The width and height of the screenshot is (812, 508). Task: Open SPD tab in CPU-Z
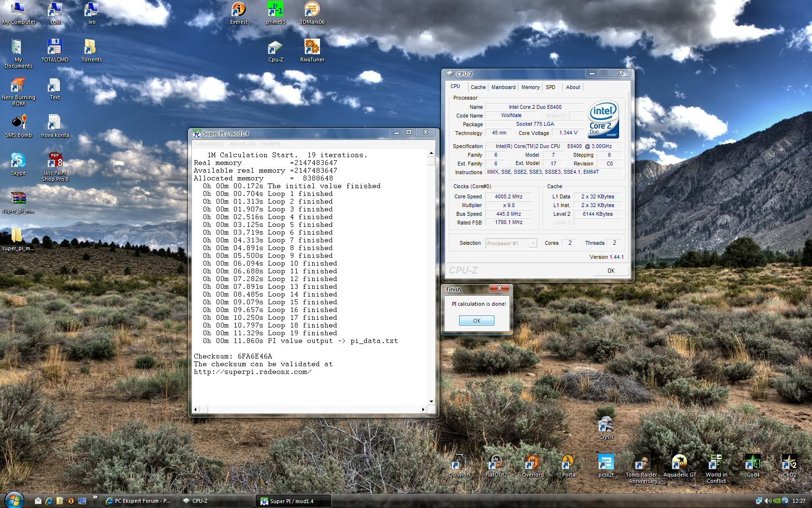pyautogui.click(x=551, y=87)
